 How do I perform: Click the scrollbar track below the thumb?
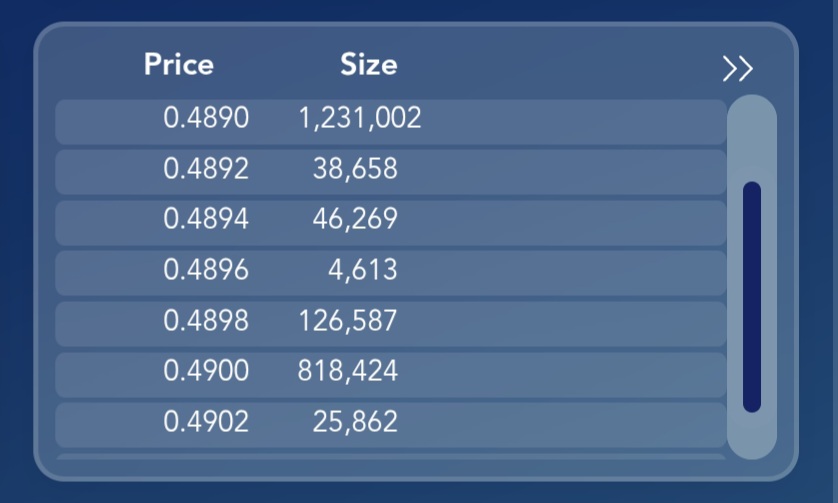click(752, 436)
